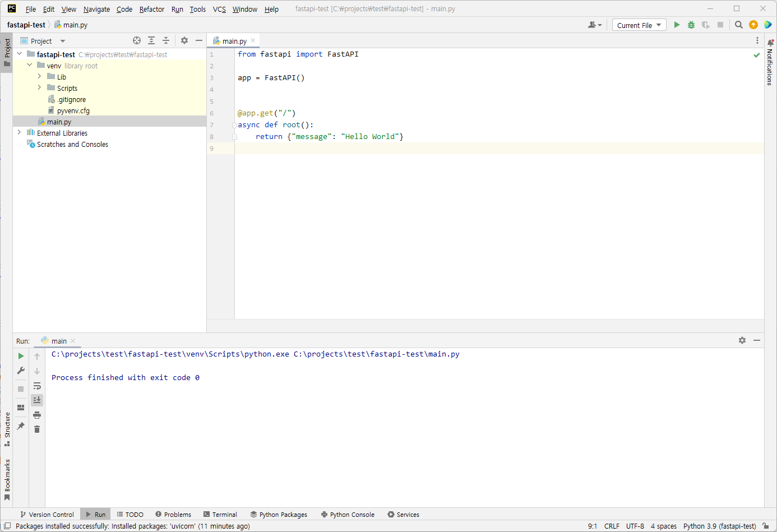Expand the Scripts folder
Image resolution: width=777 pixels, height=532 pixels.
[x=39, y=87]
